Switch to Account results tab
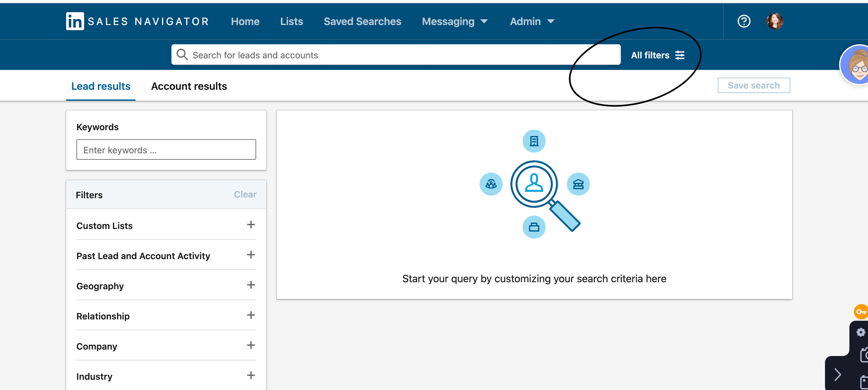 tap(189, 86)
